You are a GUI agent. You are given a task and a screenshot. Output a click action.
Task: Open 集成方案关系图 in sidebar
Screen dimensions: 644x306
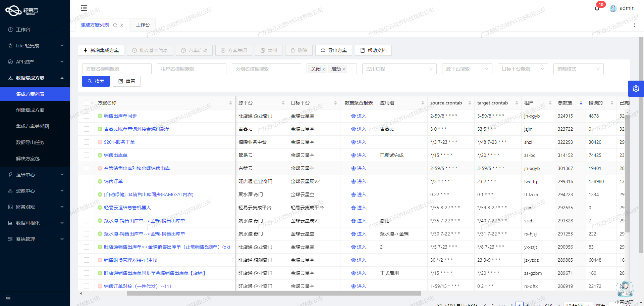tap(35, 126)
